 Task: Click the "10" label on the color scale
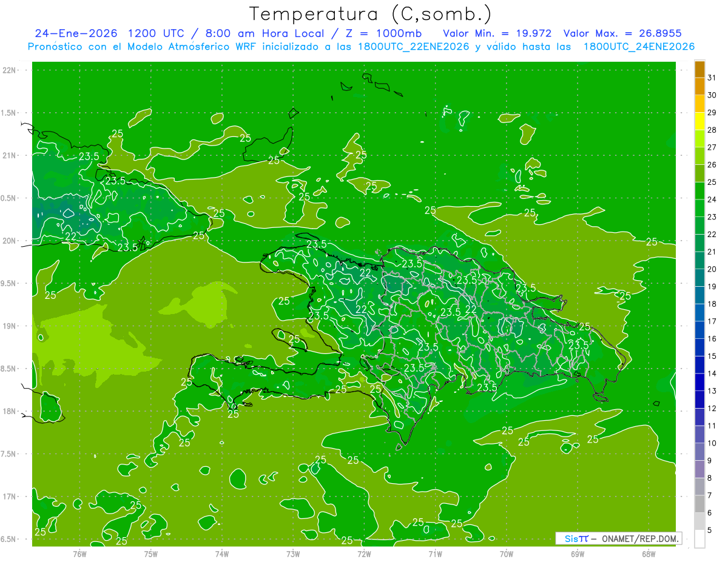(x=712, y=443)
